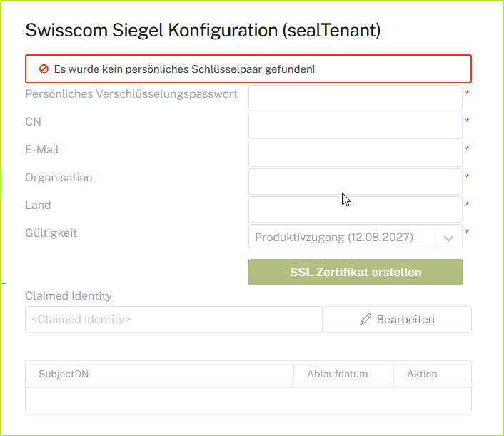Image resolution: width=504 pixels, height=436 pixels.
Task: Click the missing key pair error message
Action: pos(184,69)
